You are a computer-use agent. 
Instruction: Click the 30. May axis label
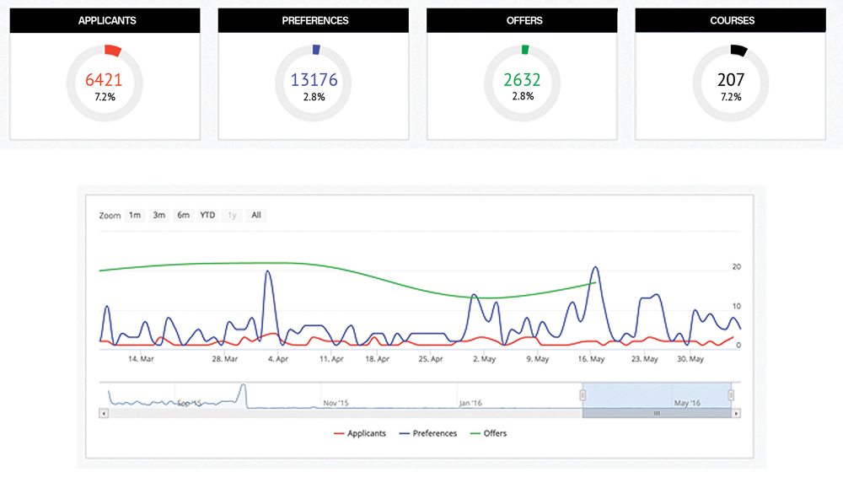[x=690, y=359]
